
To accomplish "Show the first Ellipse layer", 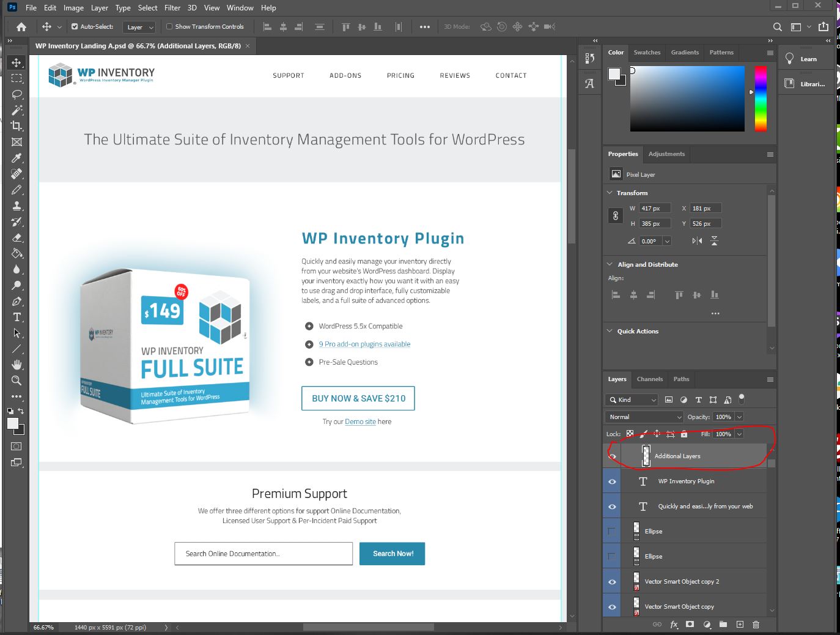I will 612,532.
